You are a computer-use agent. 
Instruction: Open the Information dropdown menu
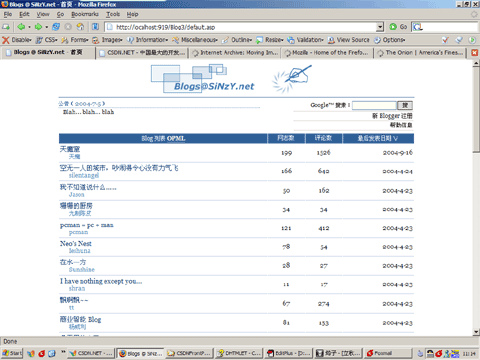point(147,40)
